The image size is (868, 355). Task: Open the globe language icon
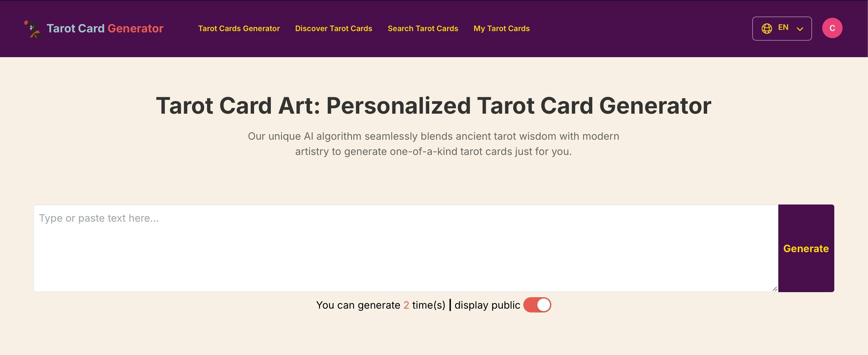point(766,28)
